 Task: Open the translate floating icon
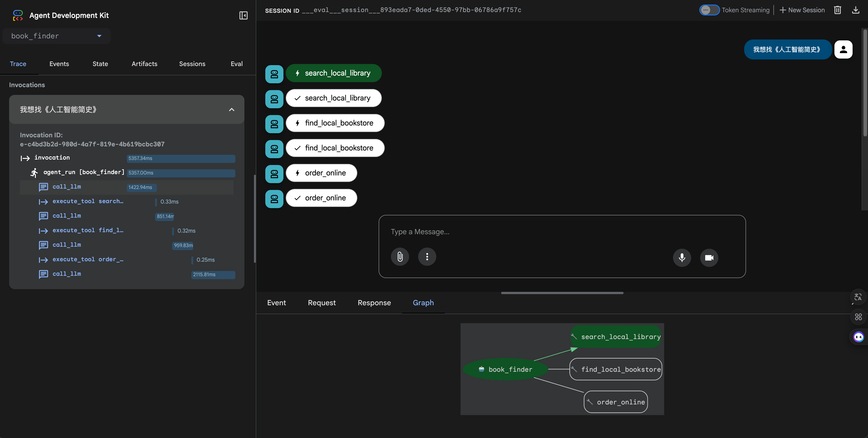pos(858,297)
